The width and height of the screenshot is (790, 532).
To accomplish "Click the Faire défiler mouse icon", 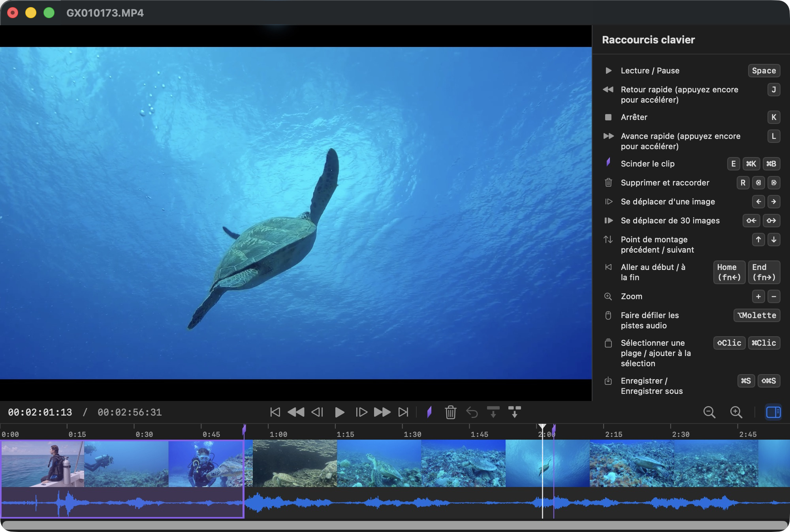I will tap(608, 315).
